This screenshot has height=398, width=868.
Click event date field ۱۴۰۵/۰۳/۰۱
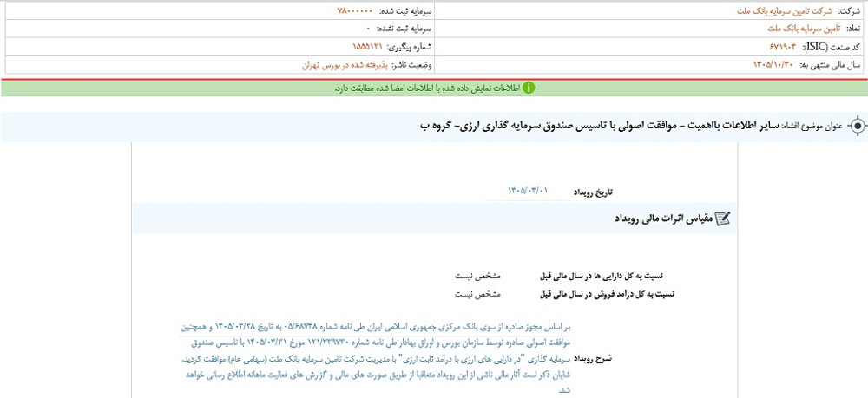(528, 191)
